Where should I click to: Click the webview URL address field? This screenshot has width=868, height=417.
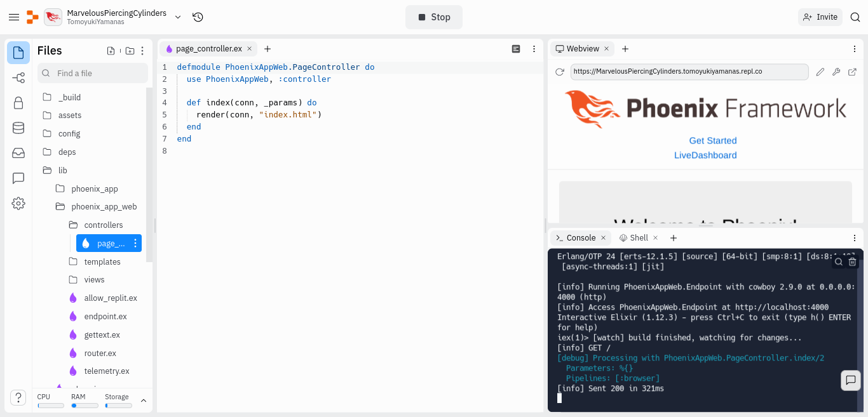pyautogui.click(x=689, y=72)
